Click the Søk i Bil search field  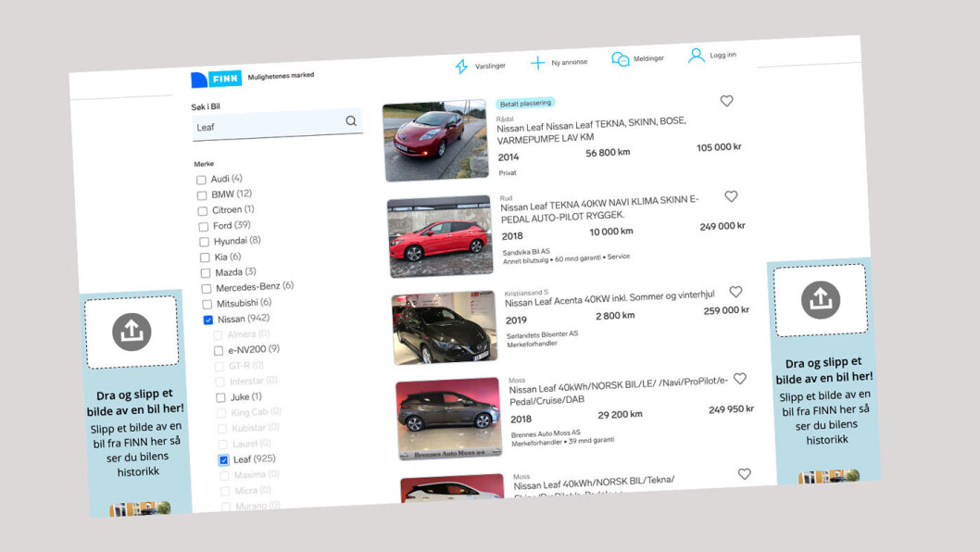pyautogui.click(x=277, y=124)
